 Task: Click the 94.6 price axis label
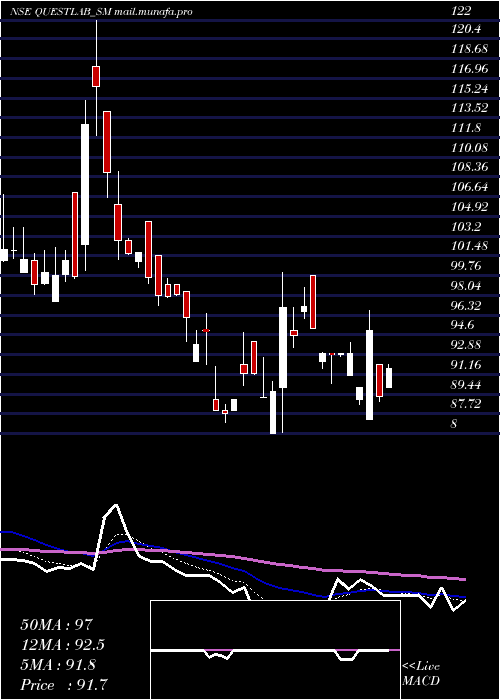(463, 325)
